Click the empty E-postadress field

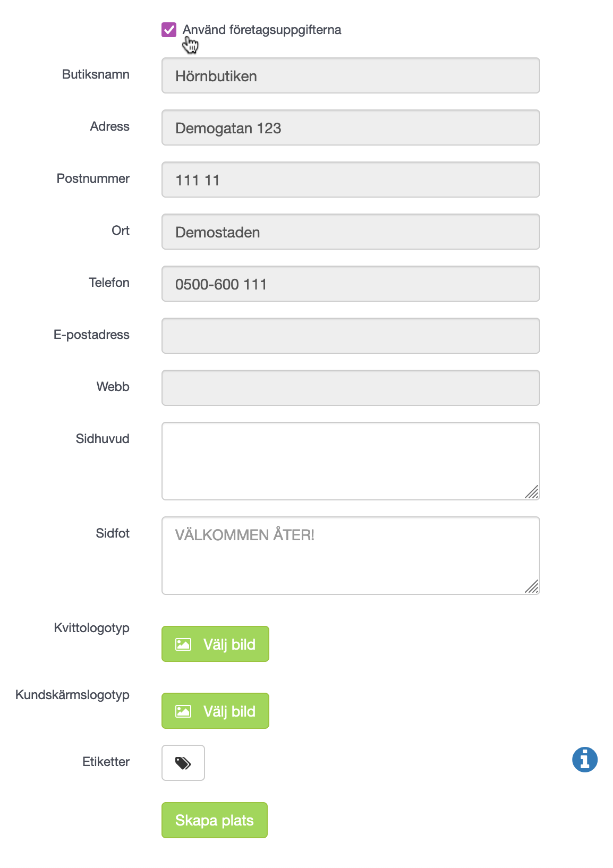pos(351,336)
